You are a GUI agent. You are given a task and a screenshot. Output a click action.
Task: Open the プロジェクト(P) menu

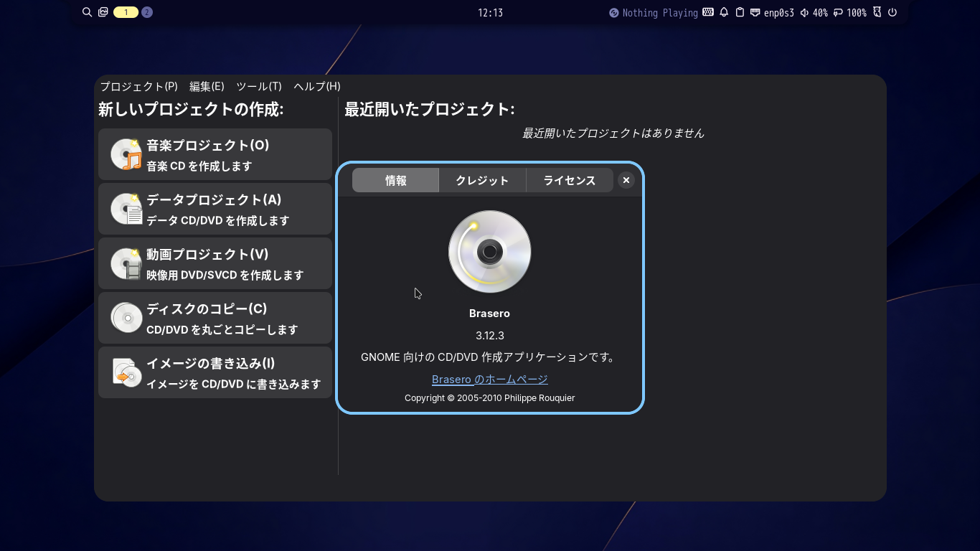(138, 86)
